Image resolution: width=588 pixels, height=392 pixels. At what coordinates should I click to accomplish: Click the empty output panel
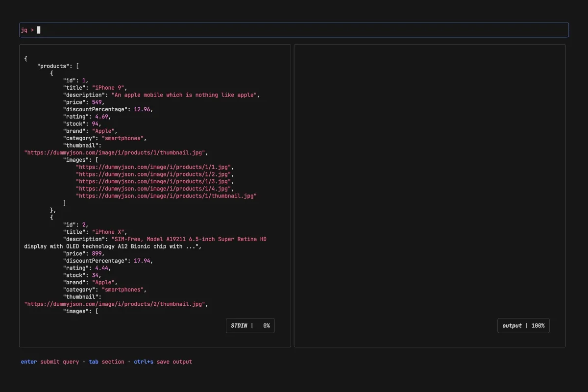tap(430, 186)
